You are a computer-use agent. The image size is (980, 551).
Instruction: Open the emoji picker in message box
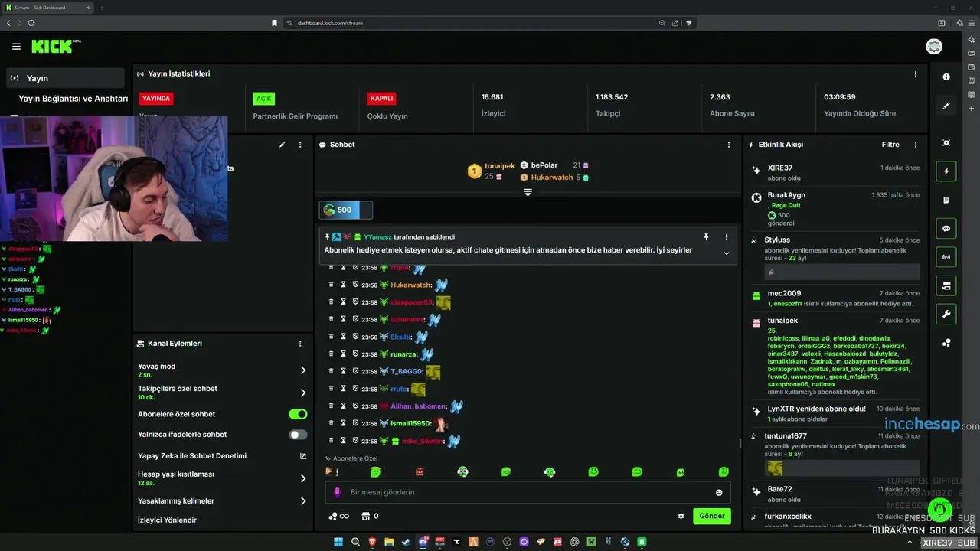coord(719,492)
